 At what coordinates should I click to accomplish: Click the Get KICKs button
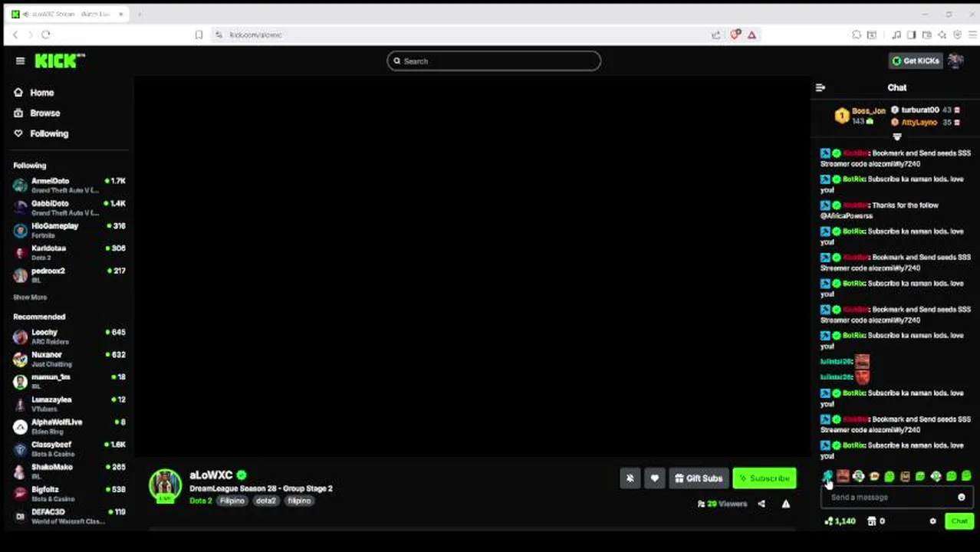coord(916,61)
